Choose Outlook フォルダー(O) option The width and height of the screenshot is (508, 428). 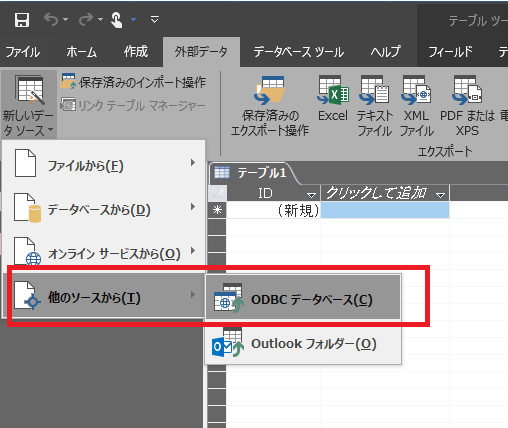(x=303, y=342)
